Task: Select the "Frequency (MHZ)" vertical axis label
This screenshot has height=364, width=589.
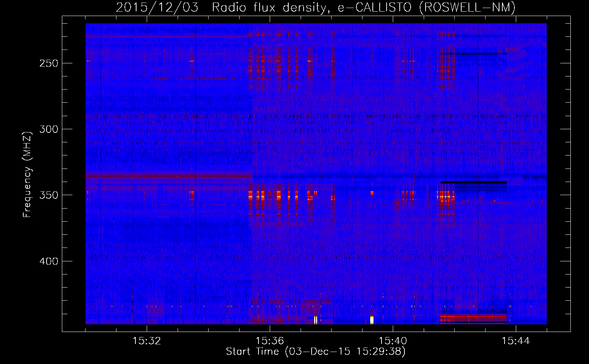Action: point(27,174)
